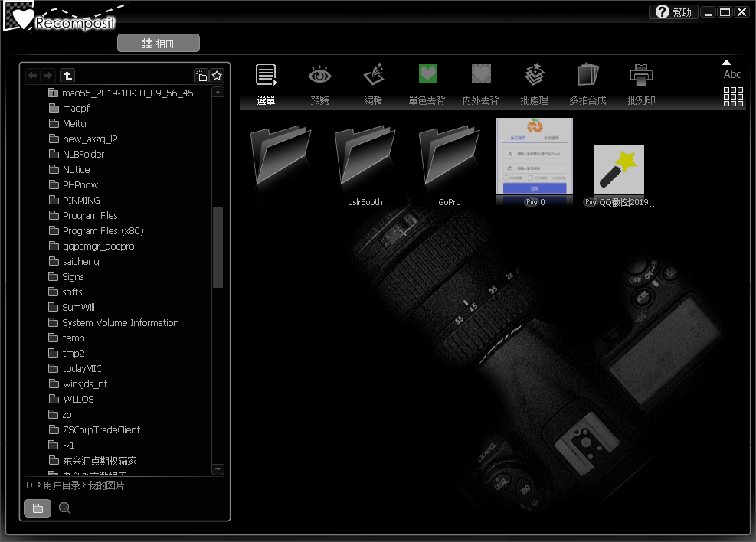
Task: Switch to folder browse mode button
Action: [38, 508]
